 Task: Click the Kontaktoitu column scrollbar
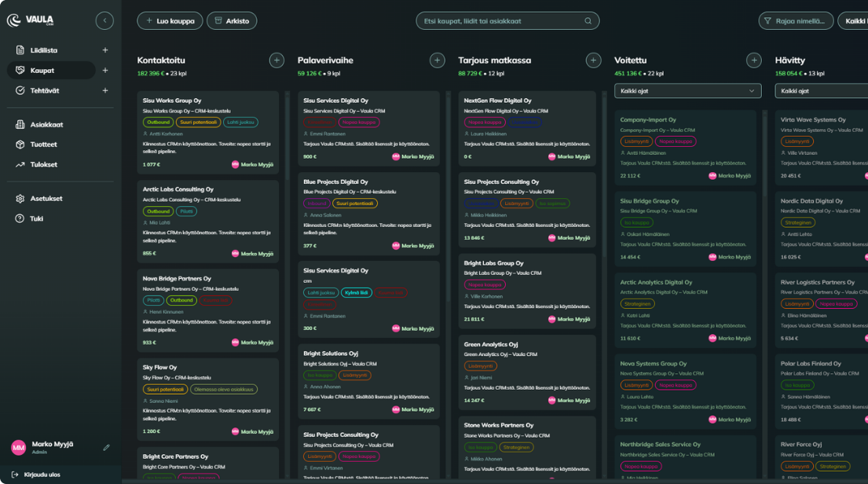(x=288, y=136)
